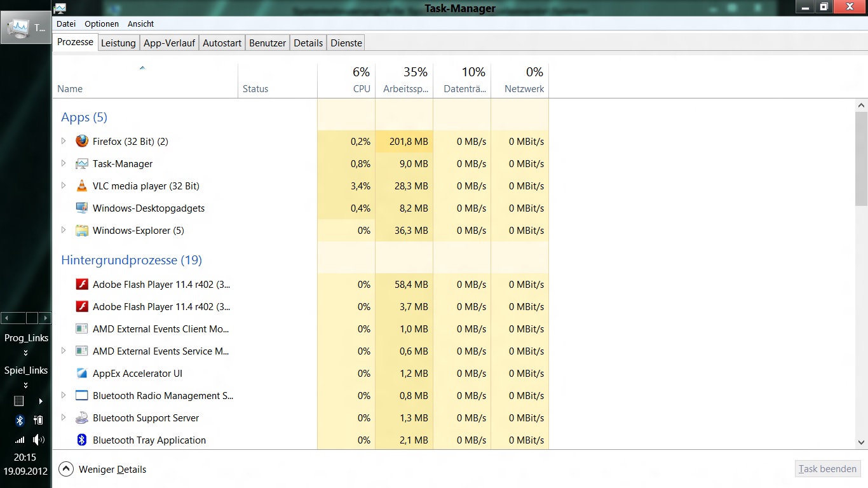The width and height of the screenshot is (868, 488).
Task: Click the taskbar scroll left arrow
Action: pos(7,318)
